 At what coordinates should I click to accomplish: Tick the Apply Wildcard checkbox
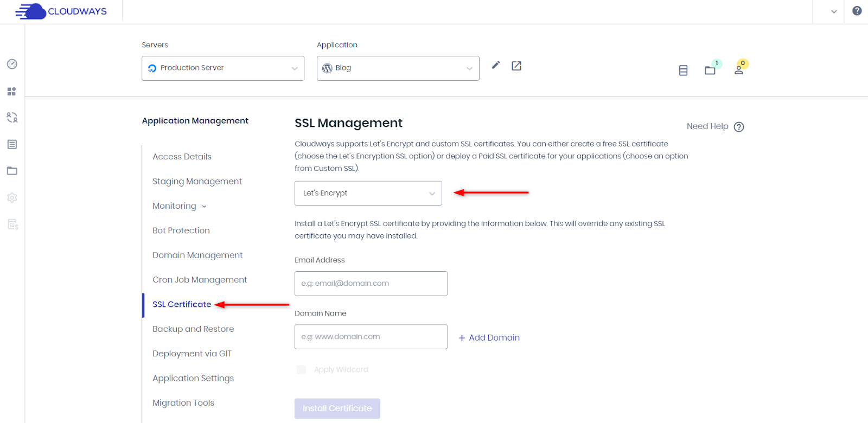click(301, 370)
